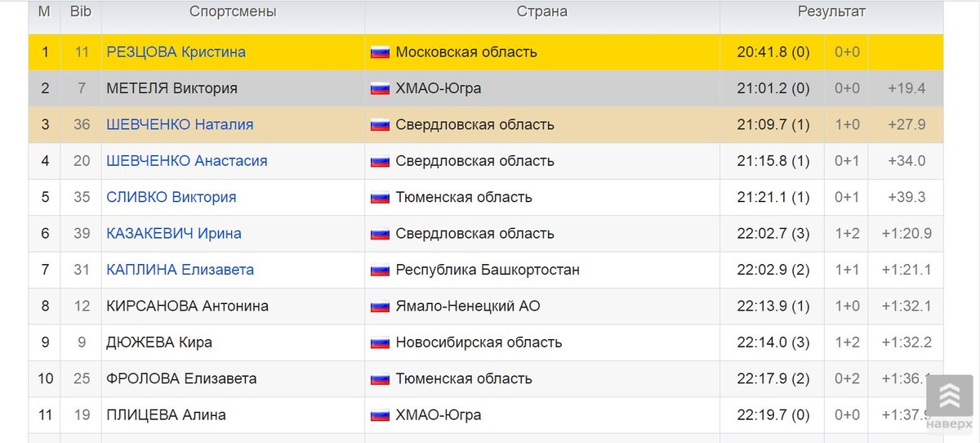This screenshot has height=443, width=980.
Task: Click the Спортсмены column header
Action: (x=233, y=12)
